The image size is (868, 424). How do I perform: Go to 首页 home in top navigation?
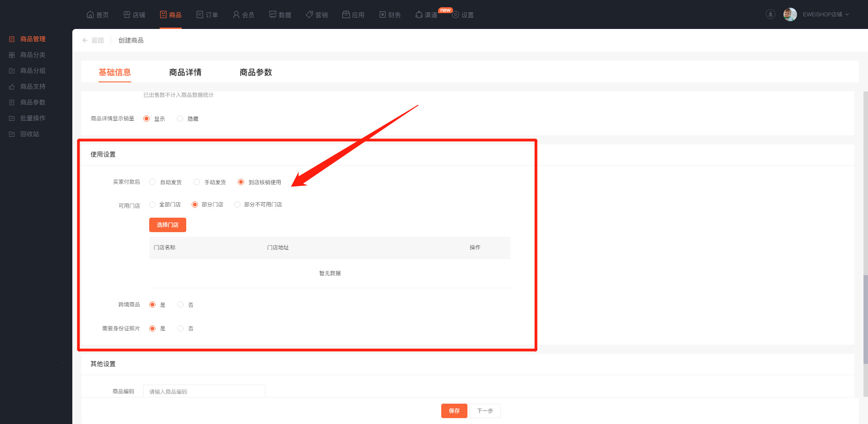(98, 14)
